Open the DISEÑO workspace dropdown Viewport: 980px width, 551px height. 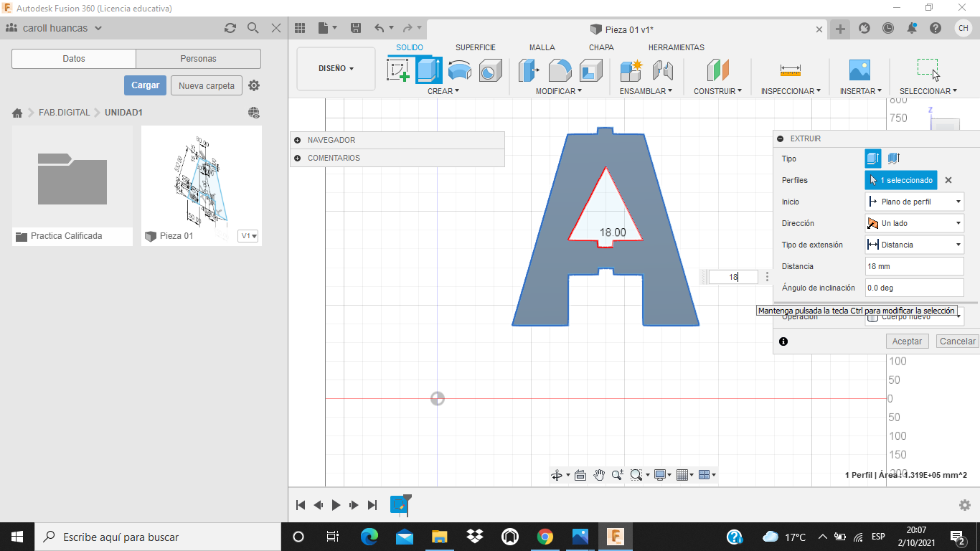[x=336, y=69]
